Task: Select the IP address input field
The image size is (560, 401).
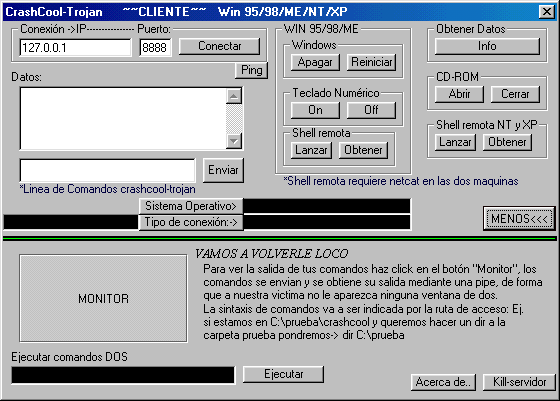Action: pos(75,47)
